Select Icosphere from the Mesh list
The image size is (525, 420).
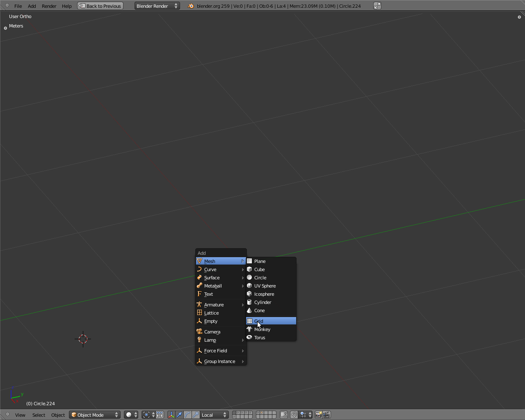[271, 294]
